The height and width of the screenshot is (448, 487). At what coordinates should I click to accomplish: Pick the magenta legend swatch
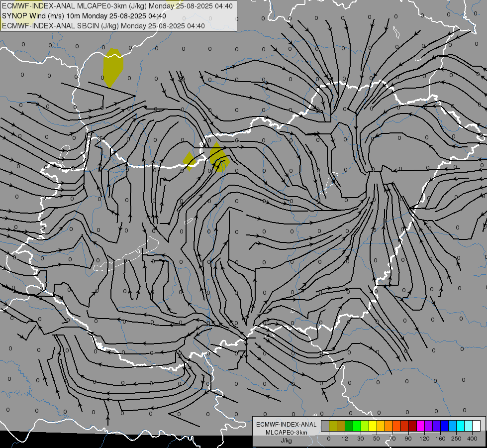pos(421,426)
